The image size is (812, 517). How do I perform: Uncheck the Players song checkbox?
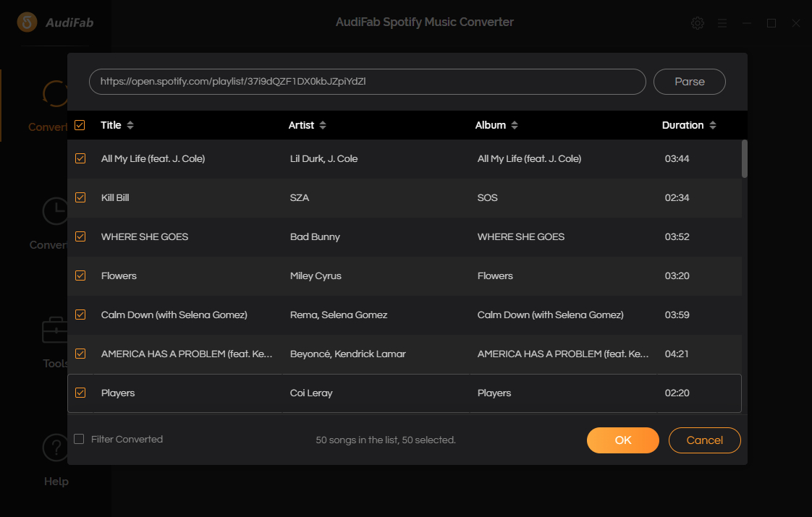point(80,393)
